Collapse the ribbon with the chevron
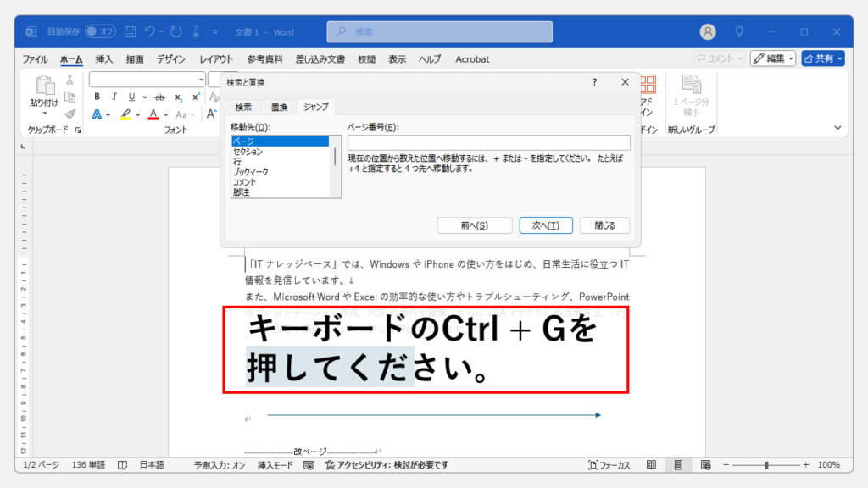The image size is (868, 488). tap(838, 129)
